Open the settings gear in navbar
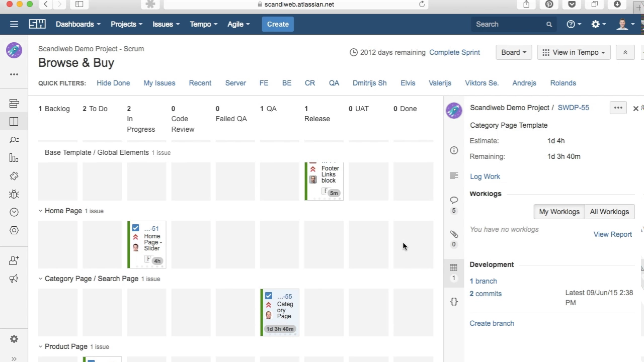644x362 pixels. click(x=598, y=24)
